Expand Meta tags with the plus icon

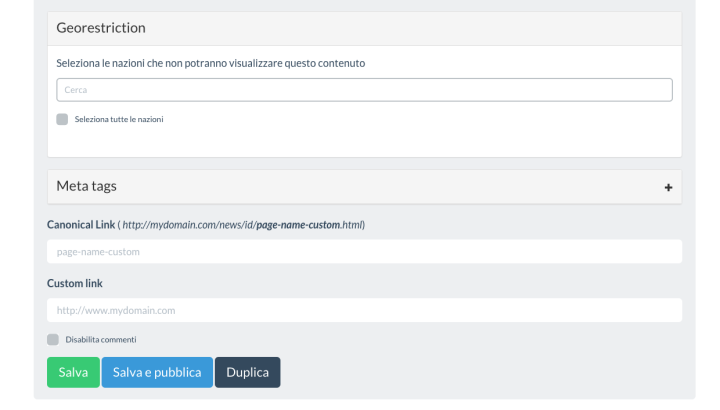[668, 187]
